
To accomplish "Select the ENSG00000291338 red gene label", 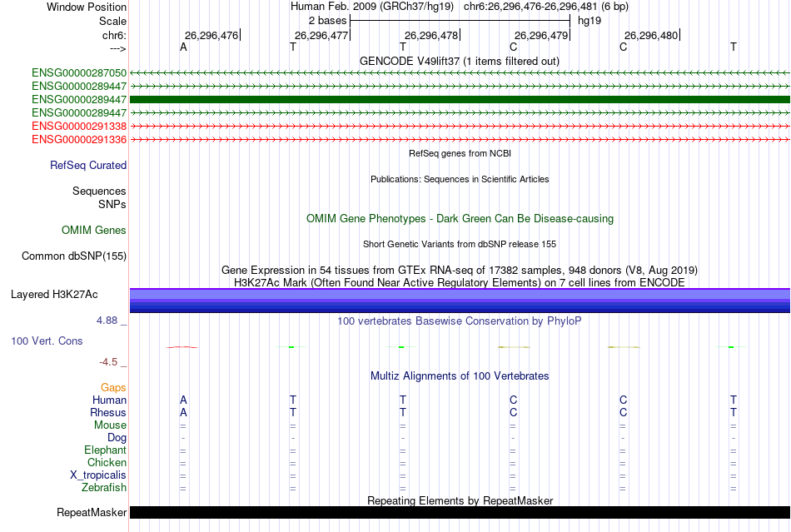I will 79,126.
